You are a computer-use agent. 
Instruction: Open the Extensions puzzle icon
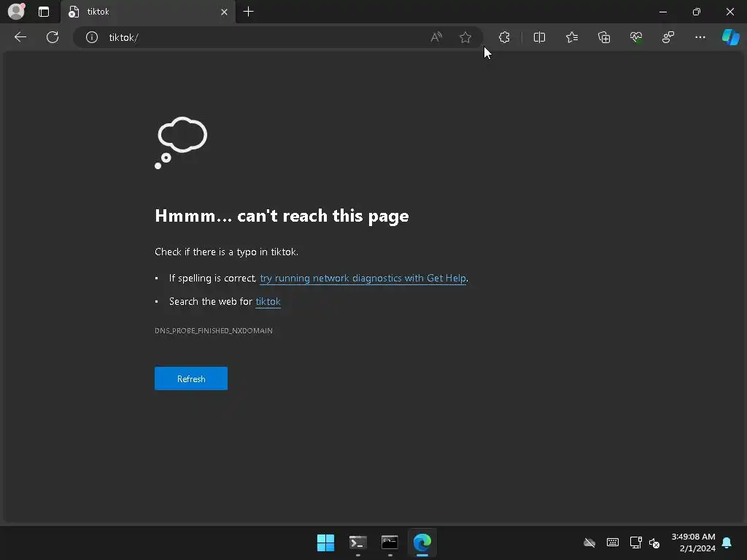click(504, 37)
